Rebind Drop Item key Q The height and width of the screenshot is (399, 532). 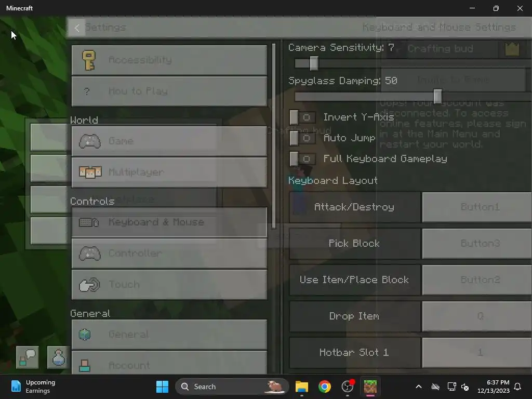coord(477,316)
